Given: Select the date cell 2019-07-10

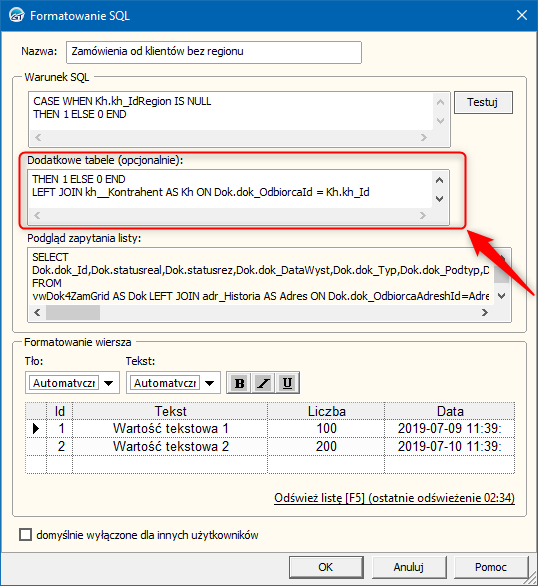Looking at the screenshot, I should tap(449, 446).
